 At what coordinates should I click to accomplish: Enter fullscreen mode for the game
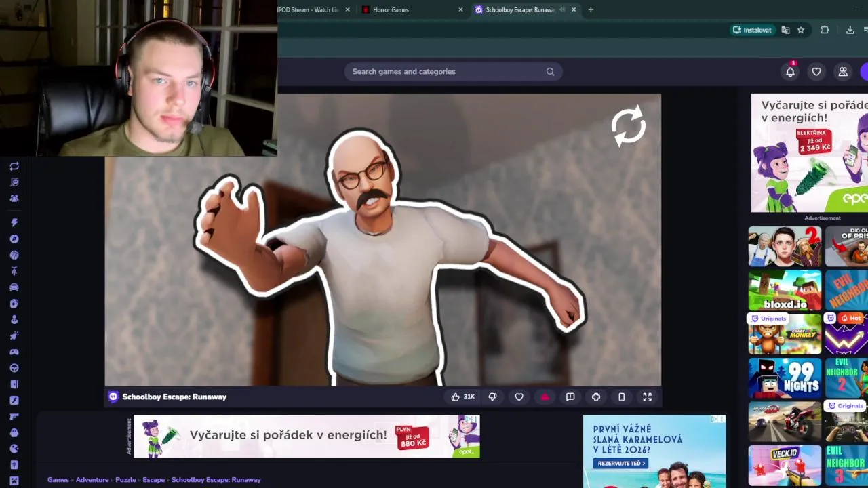[x=648, y=396]
